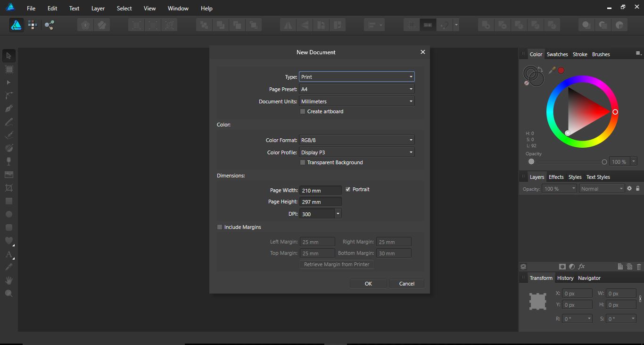The image size is (644, 345).
Task: Enable the Create artboard checkbox
Action: coord(303,111)
